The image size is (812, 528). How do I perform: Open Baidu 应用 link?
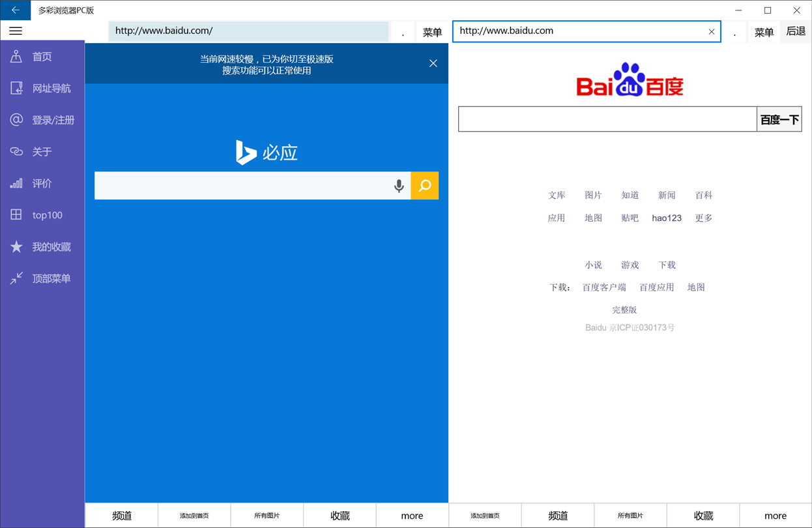click(557, 218)
